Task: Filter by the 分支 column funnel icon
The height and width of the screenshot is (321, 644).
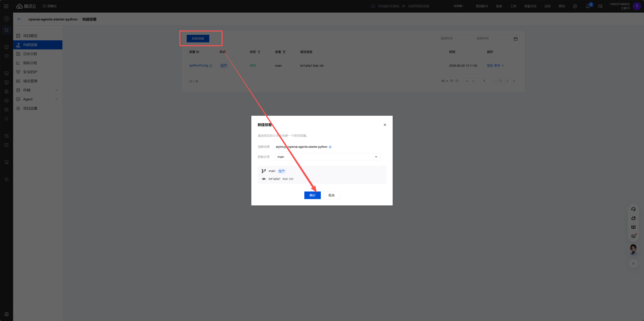Action: point(284,52)
